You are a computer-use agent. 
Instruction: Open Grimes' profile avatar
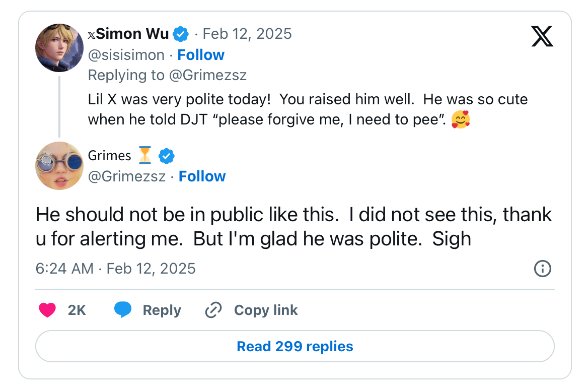point(59,166)
